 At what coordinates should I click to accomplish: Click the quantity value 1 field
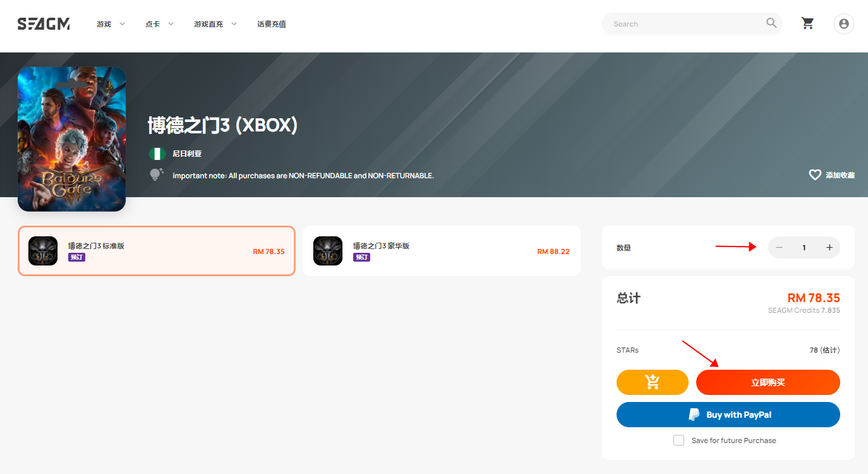804,248
